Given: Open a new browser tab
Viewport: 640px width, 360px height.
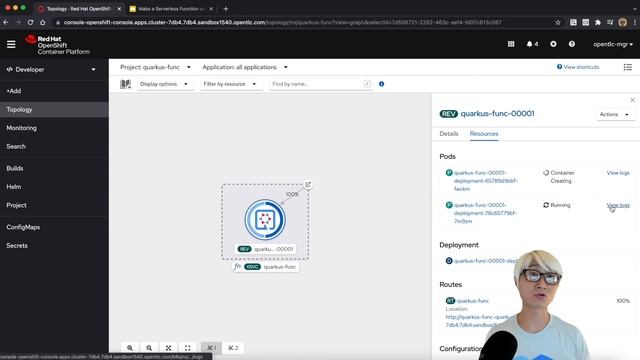Looking at the screenshot, I should 226,9.
